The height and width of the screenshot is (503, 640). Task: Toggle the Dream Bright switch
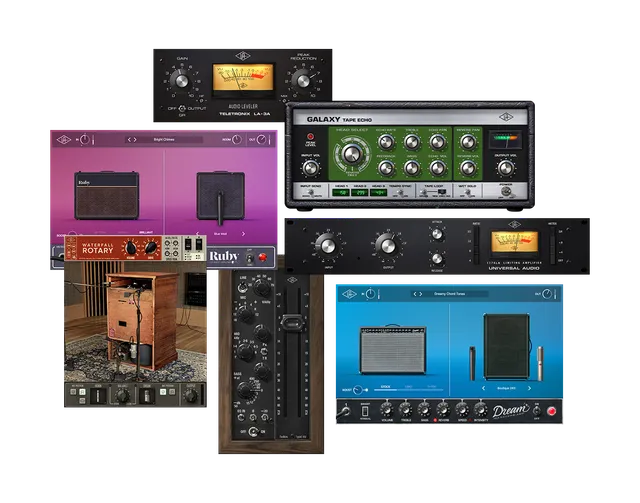coord(365,412)
